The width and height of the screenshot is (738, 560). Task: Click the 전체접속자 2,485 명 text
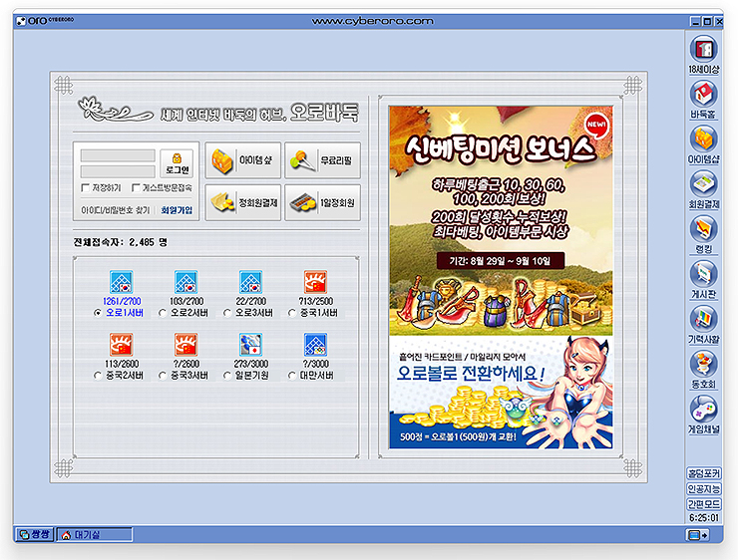point(120,242)
